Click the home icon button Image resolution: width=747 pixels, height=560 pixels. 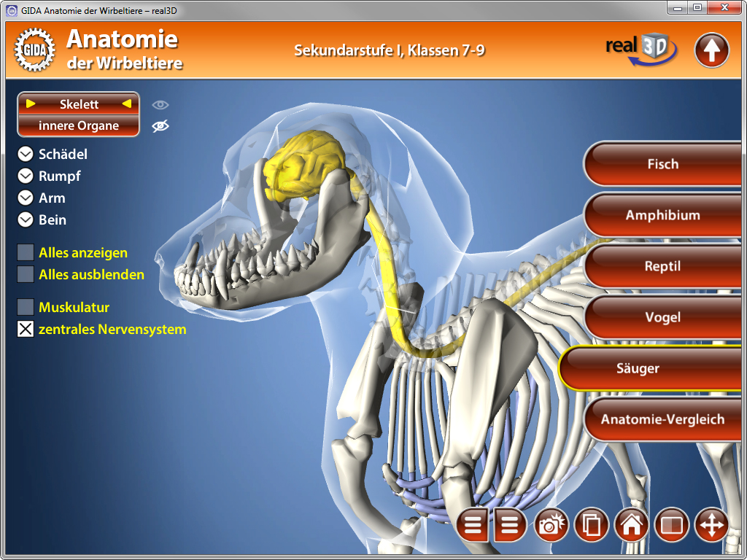coord(632,525)
